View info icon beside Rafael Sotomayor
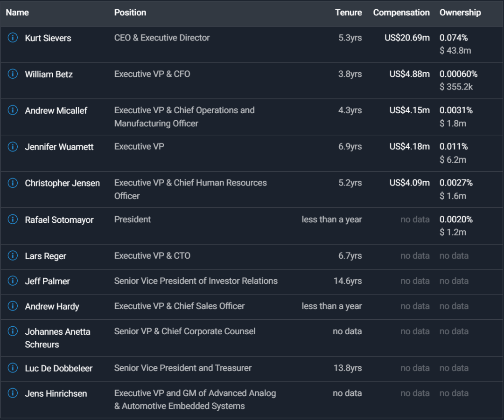The height and width of the screenshot is (420, 504). click(13, 219)
